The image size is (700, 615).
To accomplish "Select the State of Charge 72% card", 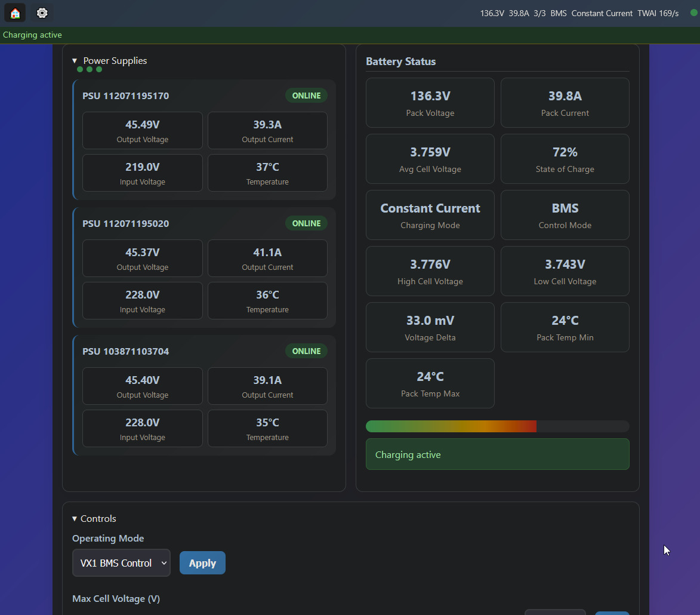I will click(565, 159).
